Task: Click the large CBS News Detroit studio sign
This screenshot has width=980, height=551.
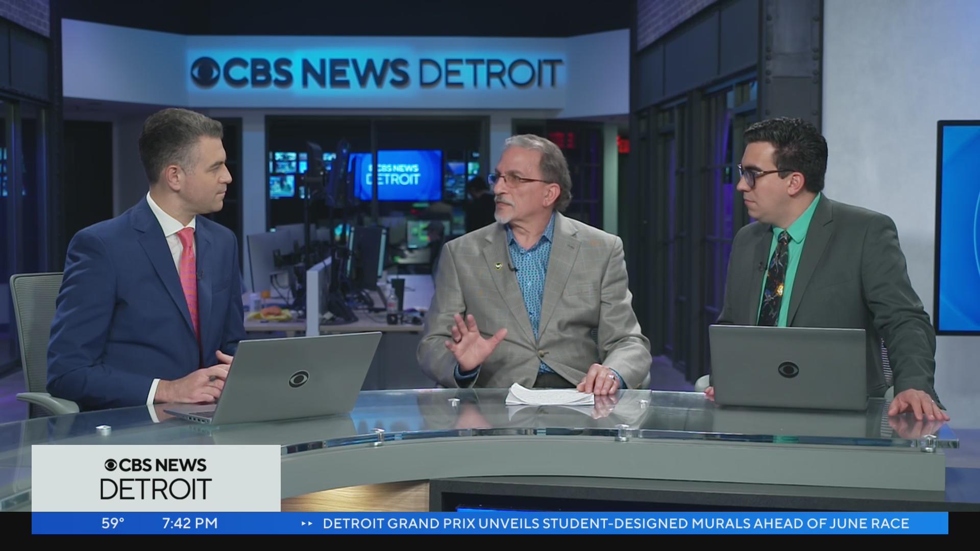Action: tap(377, 72)
